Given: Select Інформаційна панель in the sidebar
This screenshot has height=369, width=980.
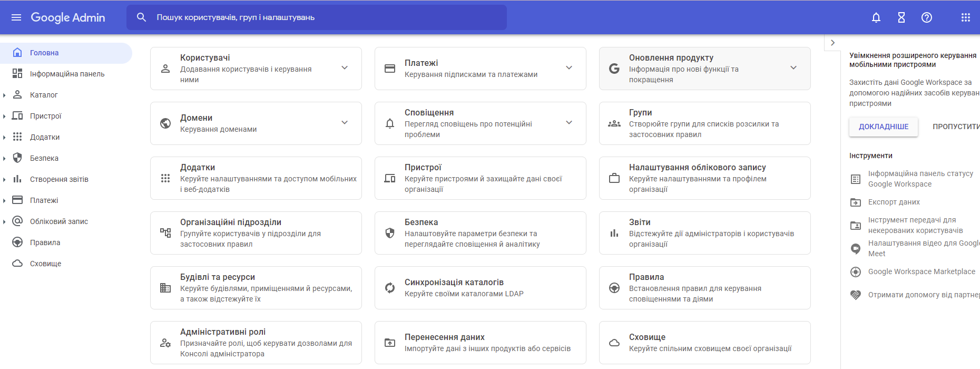Looking at the screenshot, I should [66, 74].
